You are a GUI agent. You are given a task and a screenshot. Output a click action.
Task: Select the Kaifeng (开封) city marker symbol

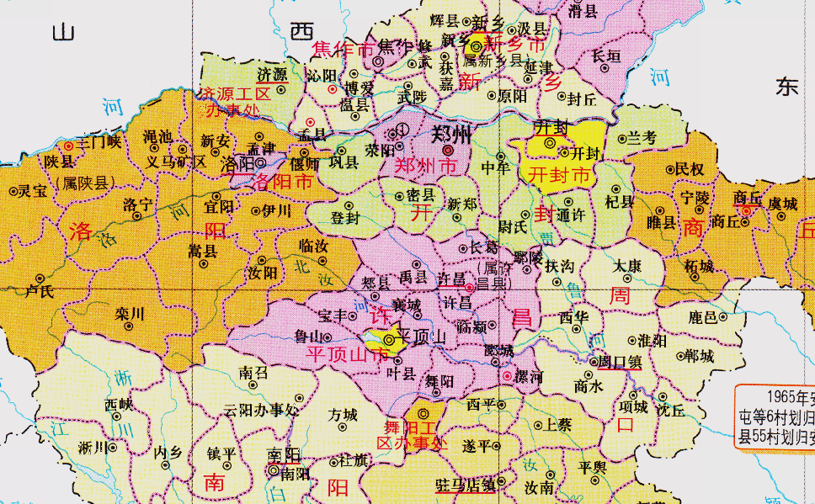[550, 144]
